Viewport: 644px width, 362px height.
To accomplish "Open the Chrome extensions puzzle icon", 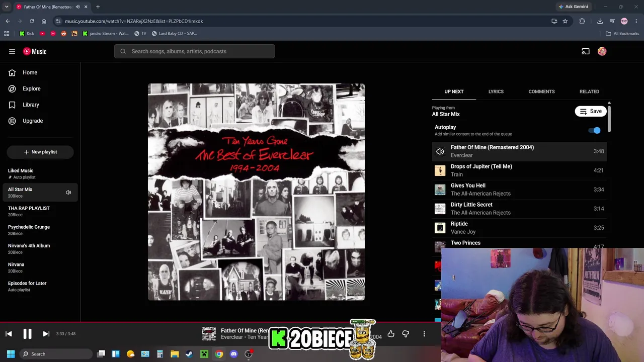I will (x=582, y=21).
